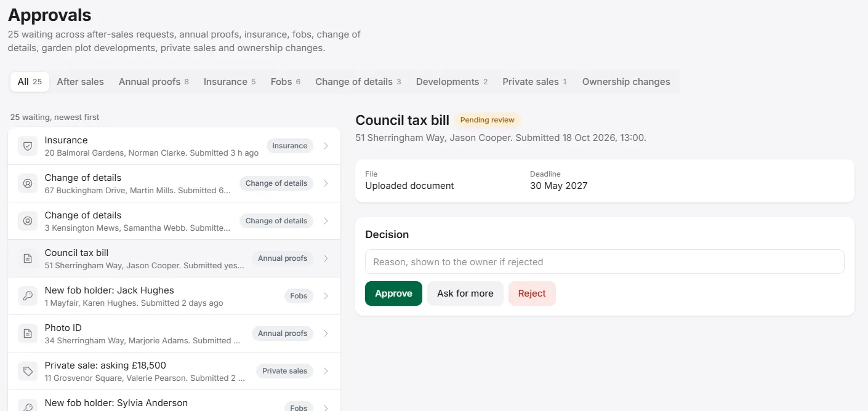
Task: Click Private sales badge on Valerie Pearson row
Action: coord(285,371)
